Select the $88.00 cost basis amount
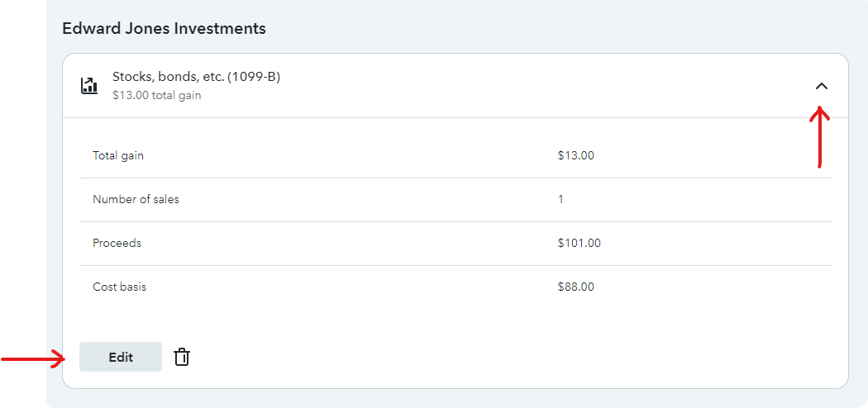The width and height of the screenshot is (868, 408). [575, 287]
